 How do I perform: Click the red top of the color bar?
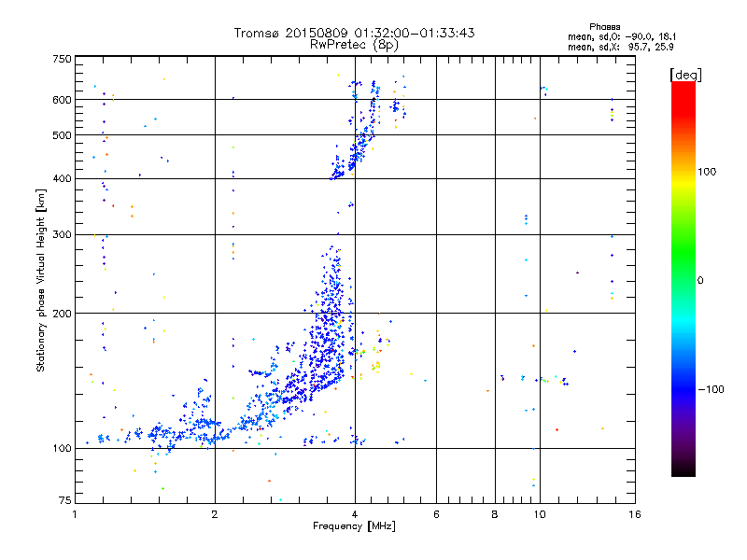[684, 92]
